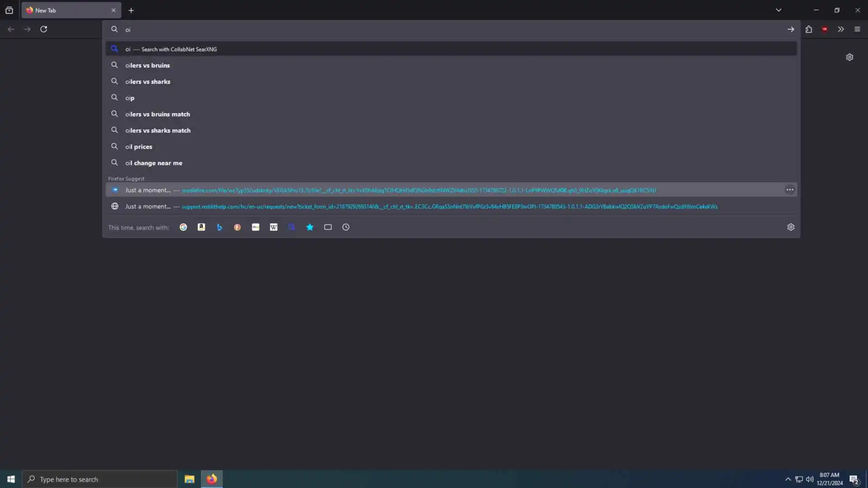Click the Go arrow in address bar
Viewport: 868px width, 488px height.
pyautogui.click(x=791, y=29)
